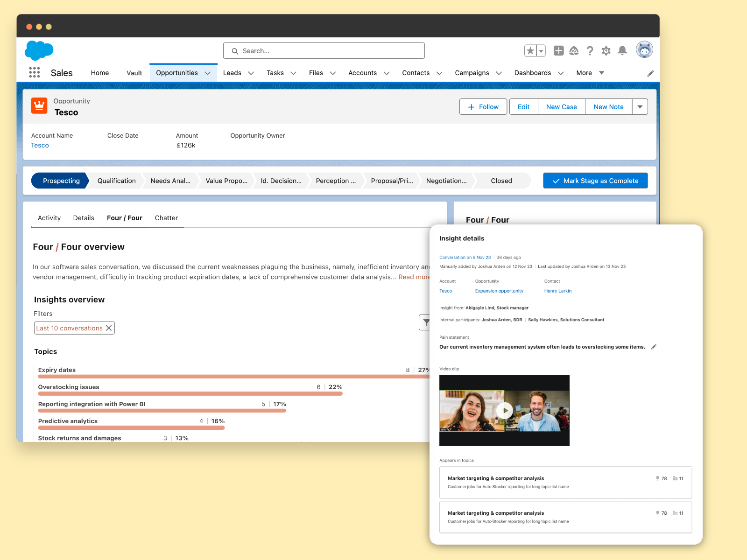Viewport: 747px width, 560px height.
Task: Expand the Tasks tab chevron
Action: pos(294,73)
